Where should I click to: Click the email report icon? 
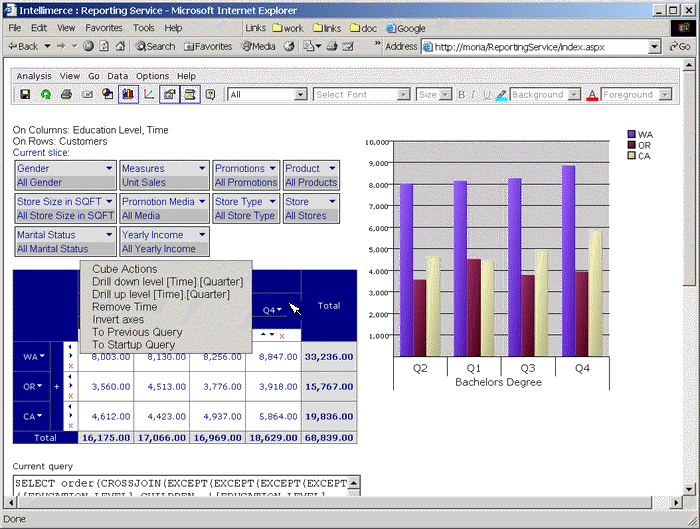tap(88, 94)
